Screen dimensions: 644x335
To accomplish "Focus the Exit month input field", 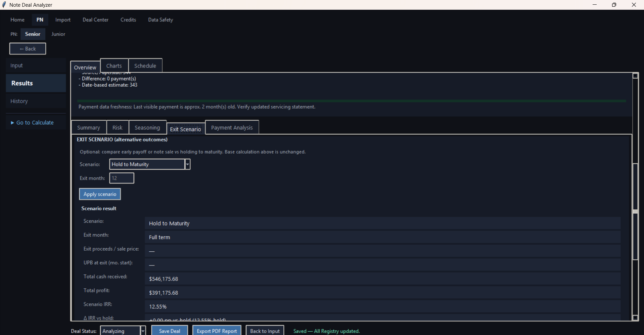I will point(122,178).
